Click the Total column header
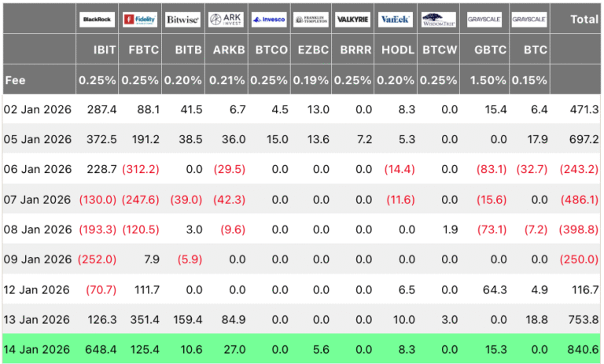The image size is (604, 364). (x=584, y=20)
